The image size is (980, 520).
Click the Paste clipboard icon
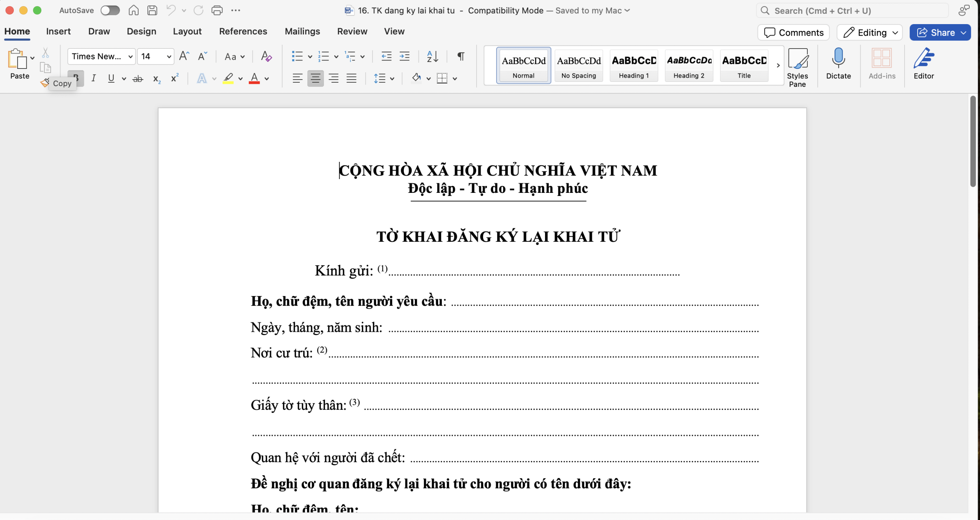(17, 59)
